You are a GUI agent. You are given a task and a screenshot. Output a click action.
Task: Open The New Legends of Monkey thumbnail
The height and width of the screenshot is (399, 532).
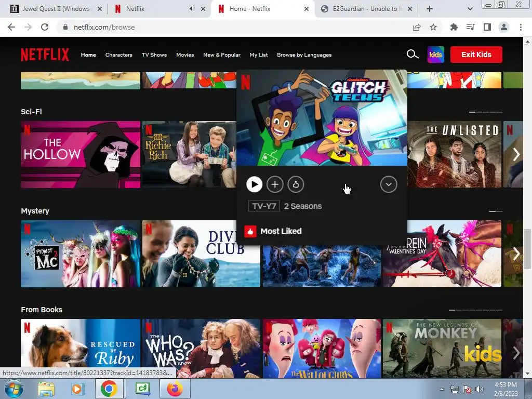(442, 349)
